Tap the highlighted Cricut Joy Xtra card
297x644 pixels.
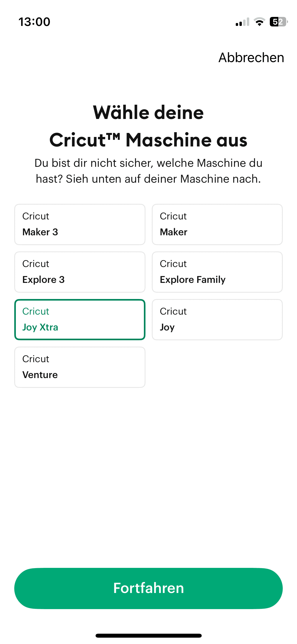click(x=80, y=320)
